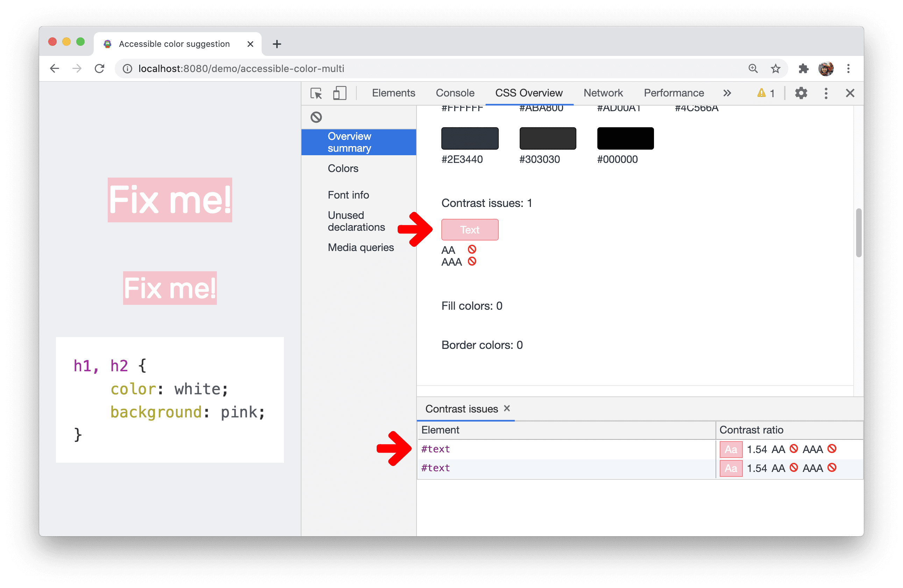Click the CSS Overview tab
Viewport: 903px width, 588px height.
point(531,92)
